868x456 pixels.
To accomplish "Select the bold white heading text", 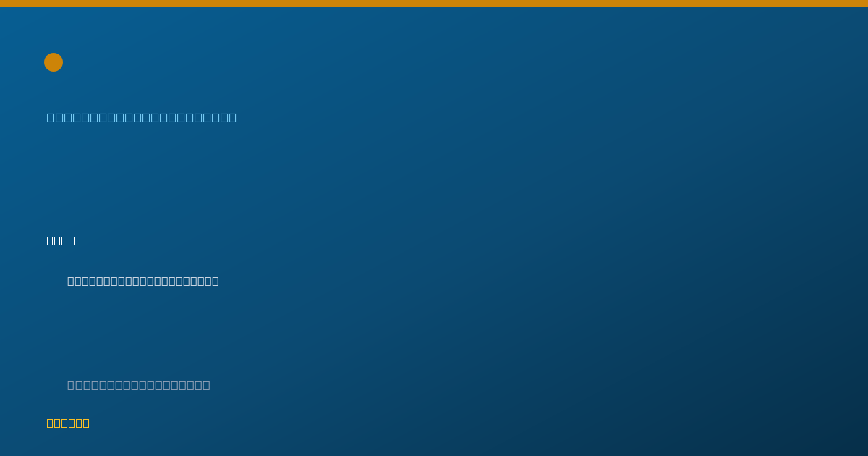I will 61,240.
